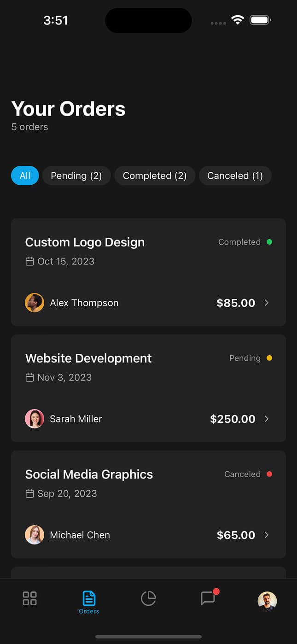This screenshot has width=297, height=644.
Task: Expand Social Media Graphics order chevron
Action: click(x=267, y=535)
